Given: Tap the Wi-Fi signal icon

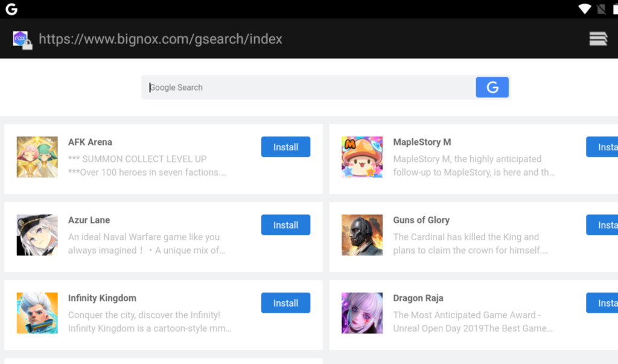Looking at the screenshot, I should [584, 8].
